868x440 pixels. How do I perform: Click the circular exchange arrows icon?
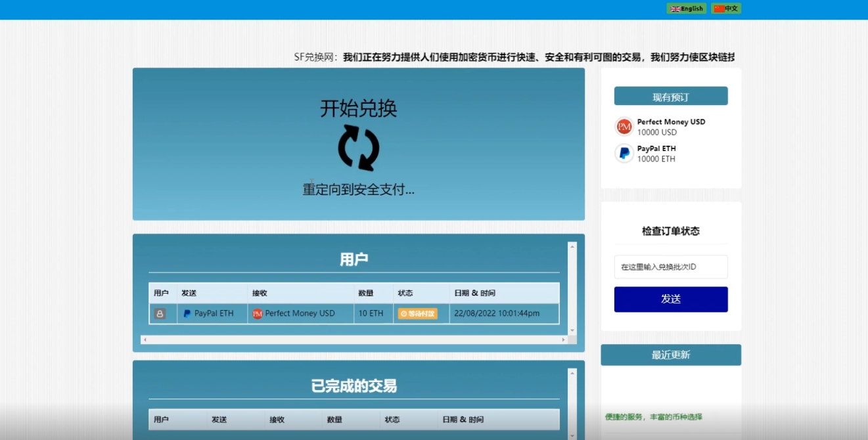click(358, 148)
